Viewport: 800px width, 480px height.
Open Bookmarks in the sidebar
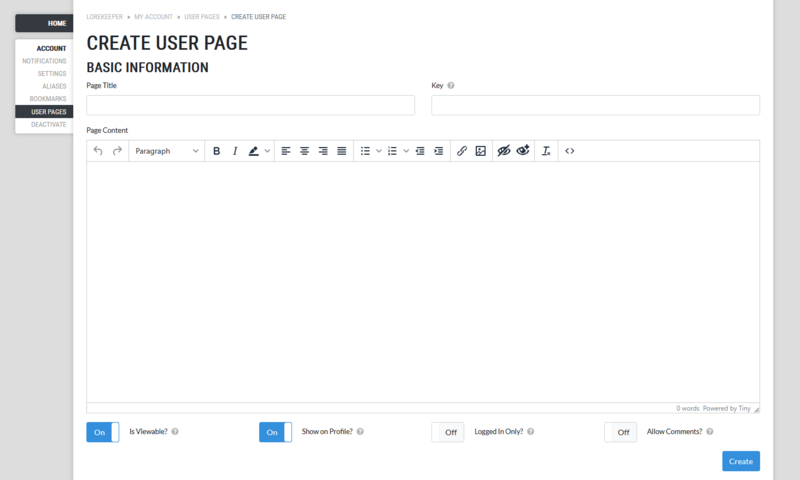pos(48,99)
